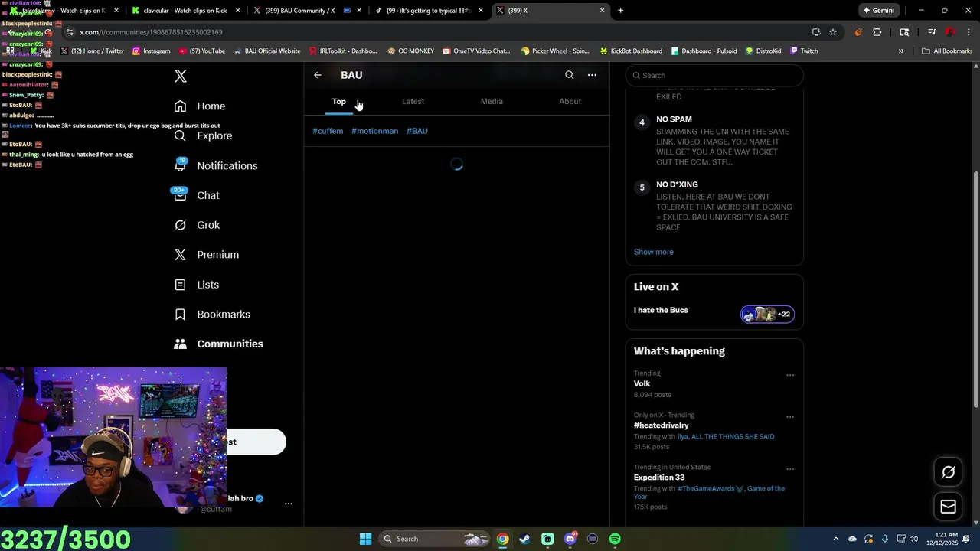This screenshot has width=980, height=551.
Task: Open Explore in X sidebar
Action: (203, 135)
